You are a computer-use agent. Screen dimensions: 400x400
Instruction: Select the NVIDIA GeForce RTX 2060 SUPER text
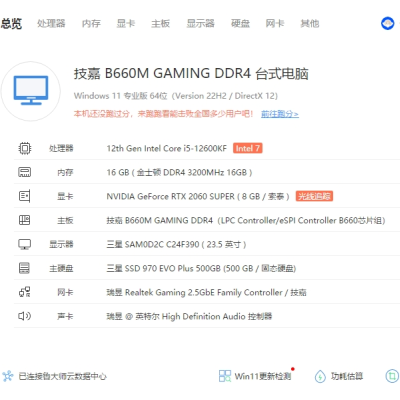[198, 196]
